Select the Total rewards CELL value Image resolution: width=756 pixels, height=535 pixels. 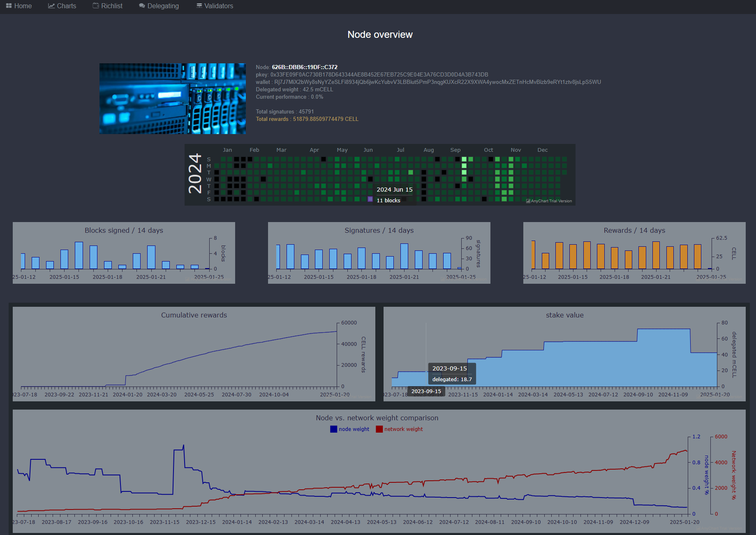[x=326, y=119]
